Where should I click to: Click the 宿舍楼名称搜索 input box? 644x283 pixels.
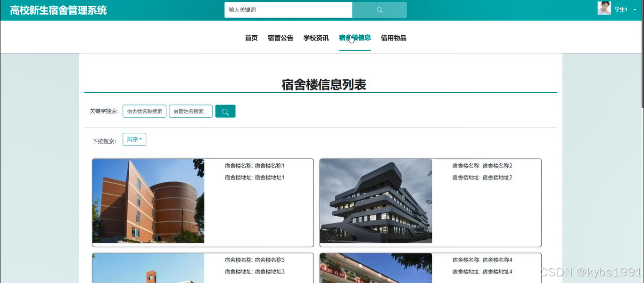pyautogui.click(x=144, y=111)
